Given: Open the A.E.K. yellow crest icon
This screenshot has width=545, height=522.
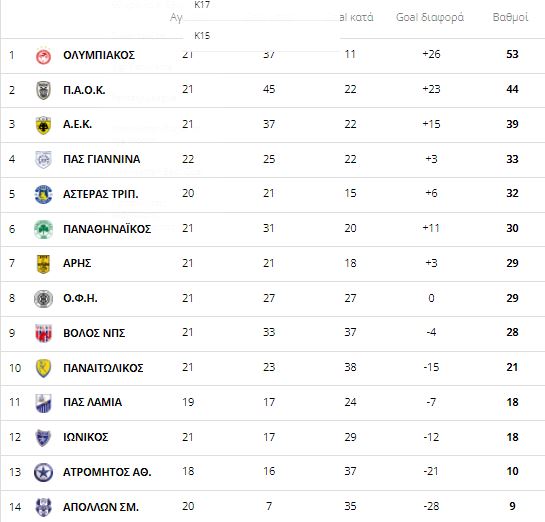Looking at the screenshot, I should click(x=43, y=125).
